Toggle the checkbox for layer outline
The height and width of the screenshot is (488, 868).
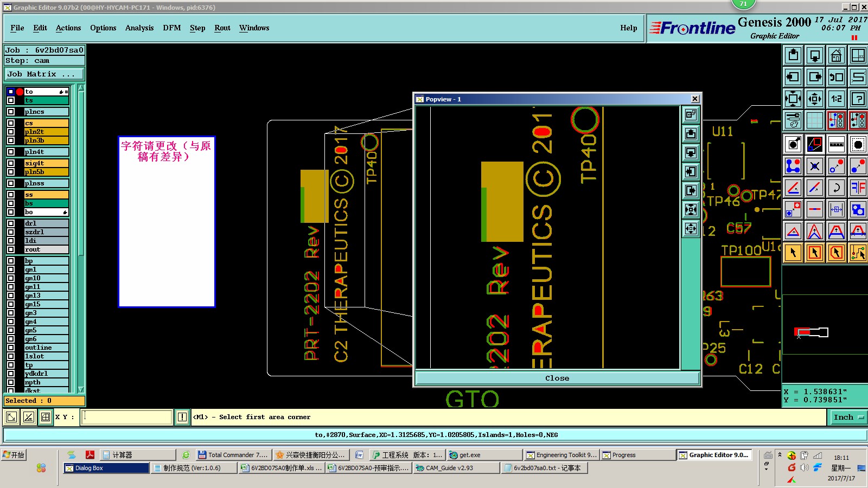click(x=11, y=348)
